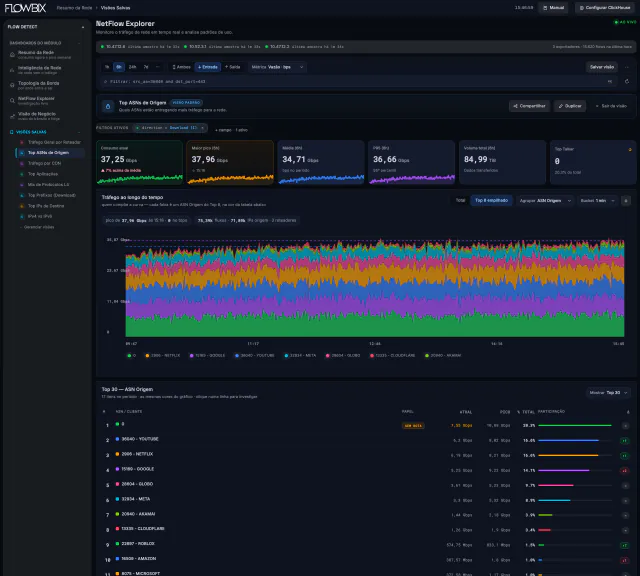Click the Salvar visão button
Image resolution: width=640 pixels, height=576 pixels.
(x=602, y=67)
